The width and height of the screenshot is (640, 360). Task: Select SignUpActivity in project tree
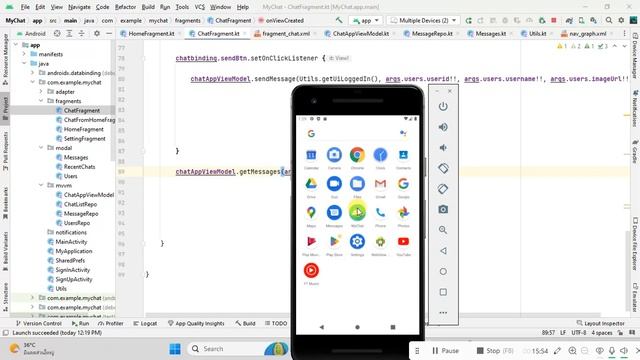tap(73, 279)
